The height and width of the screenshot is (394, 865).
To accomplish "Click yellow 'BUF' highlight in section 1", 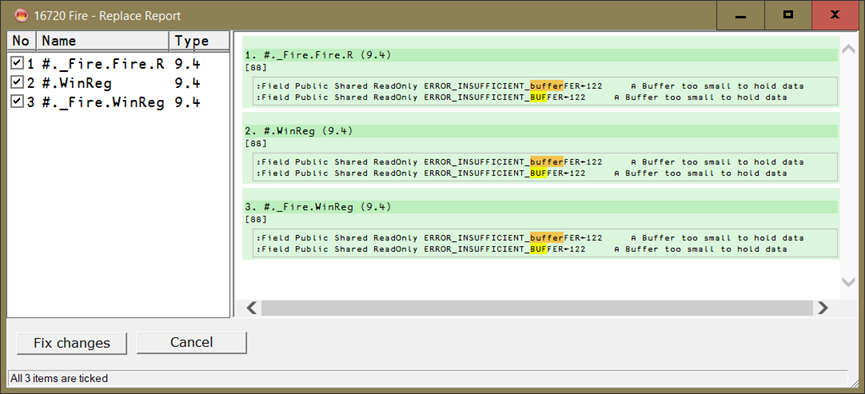I will click(538, 97).
